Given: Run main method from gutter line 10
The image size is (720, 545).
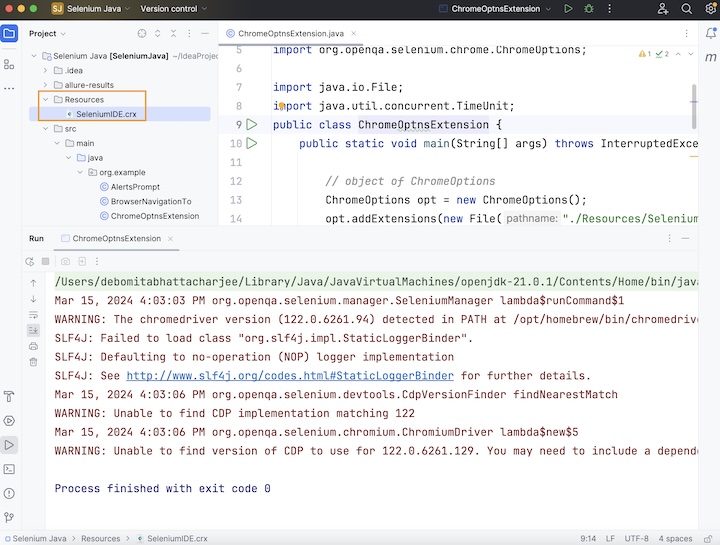Looking at the screenshot, I should 252,143.
